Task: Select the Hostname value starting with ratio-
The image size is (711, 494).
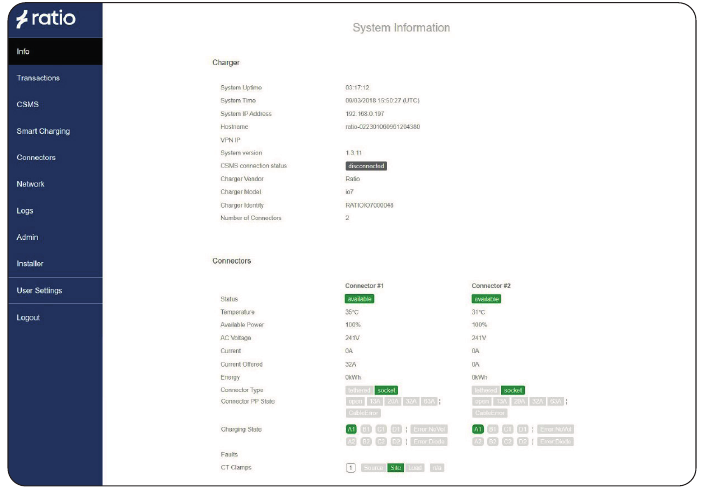Action: coord(383,127)
